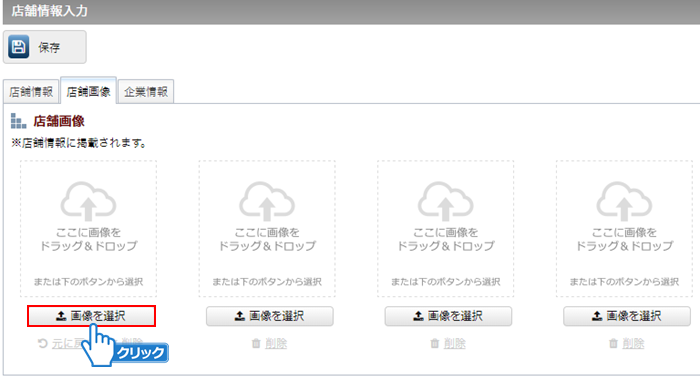This screenshot has height=381, width=700.
Task: Click the 店舗情報入力 header title
Action: pos(50,11)
